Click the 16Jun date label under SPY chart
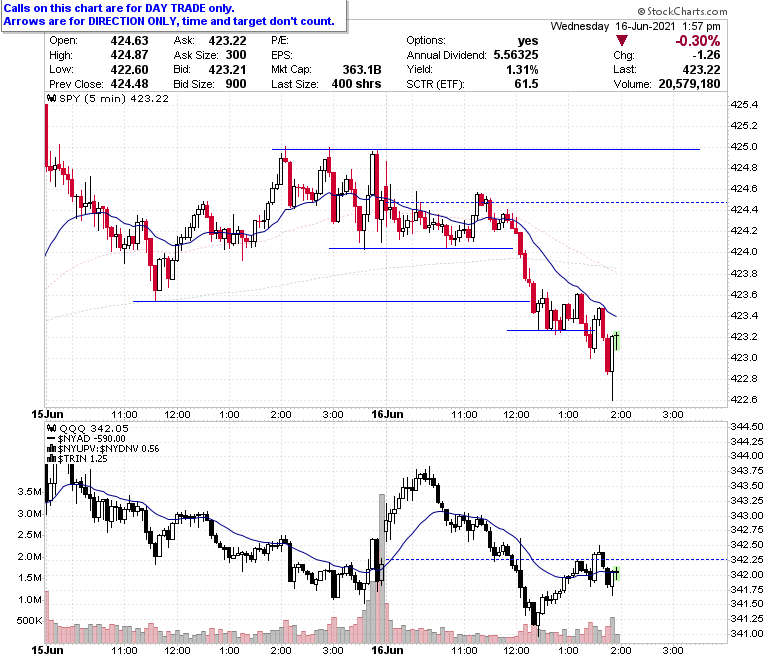 tap(387, 414)
